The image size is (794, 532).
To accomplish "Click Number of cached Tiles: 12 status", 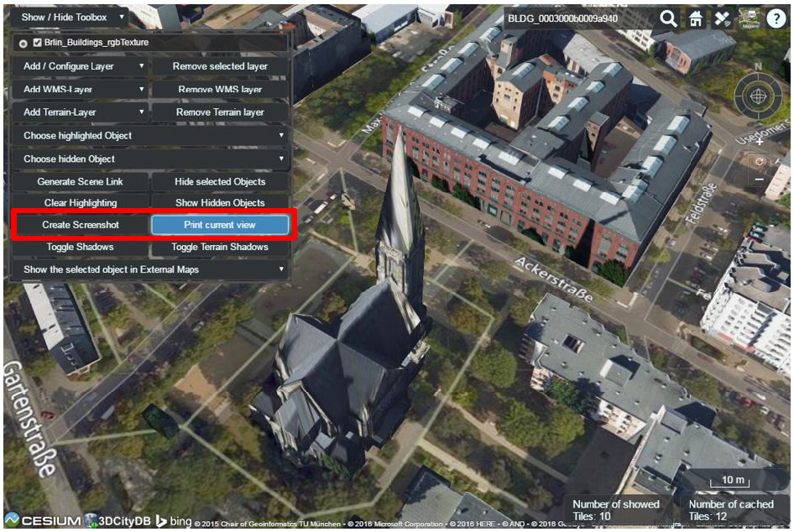I will point(733,510).
